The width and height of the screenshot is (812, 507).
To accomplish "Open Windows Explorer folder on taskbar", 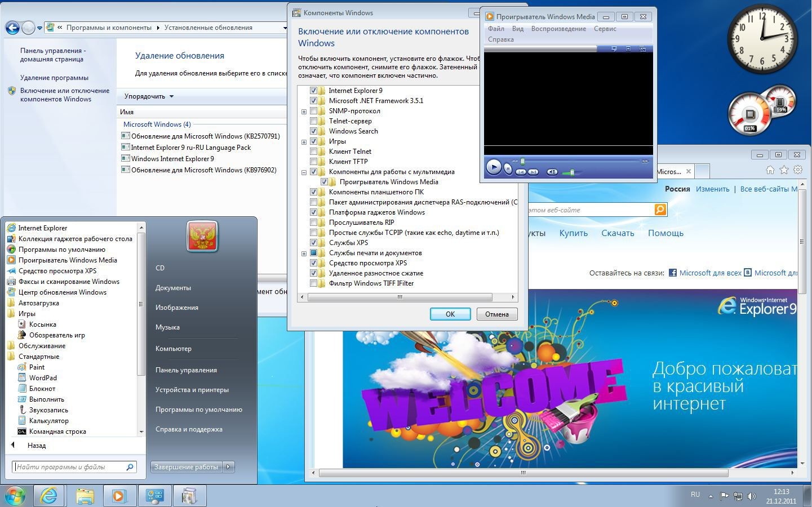I will (x=85, y=496).
